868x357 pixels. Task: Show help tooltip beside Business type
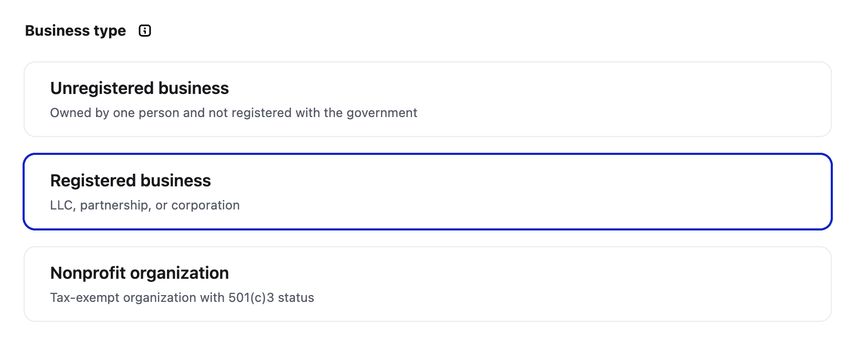145,30
